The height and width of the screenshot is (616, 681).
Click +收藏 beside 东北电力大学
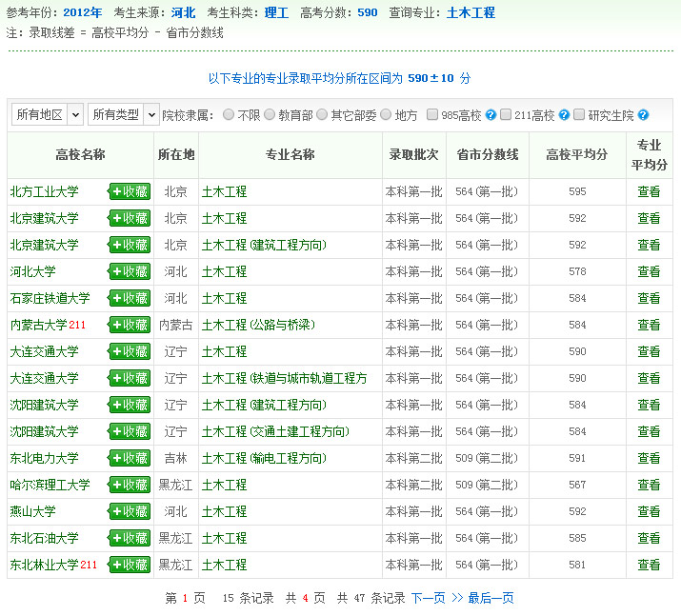pyautogui.click(x=130, y=458)
